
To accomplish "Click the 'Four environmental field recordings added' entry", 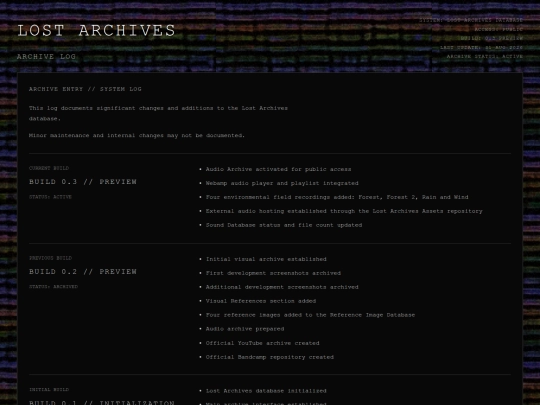I will 337,197.
